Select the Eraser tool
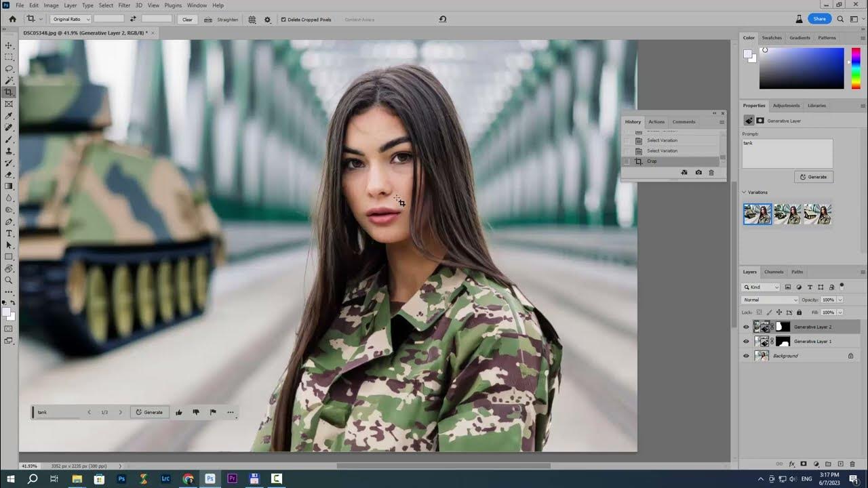The width and height of the screenshot is (868, 488). pyautogui.click(x=9, y=174)
